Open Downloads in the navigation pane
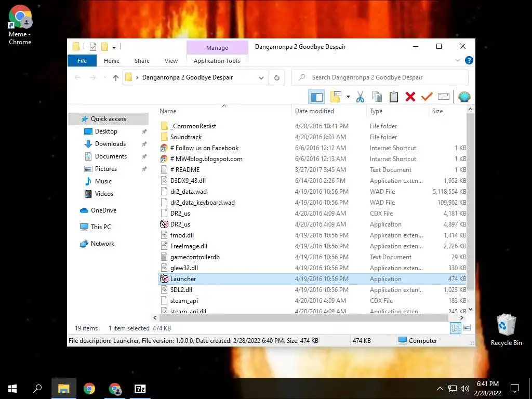The height and width of the screenshot is (399, 532). tap(110, 144)
